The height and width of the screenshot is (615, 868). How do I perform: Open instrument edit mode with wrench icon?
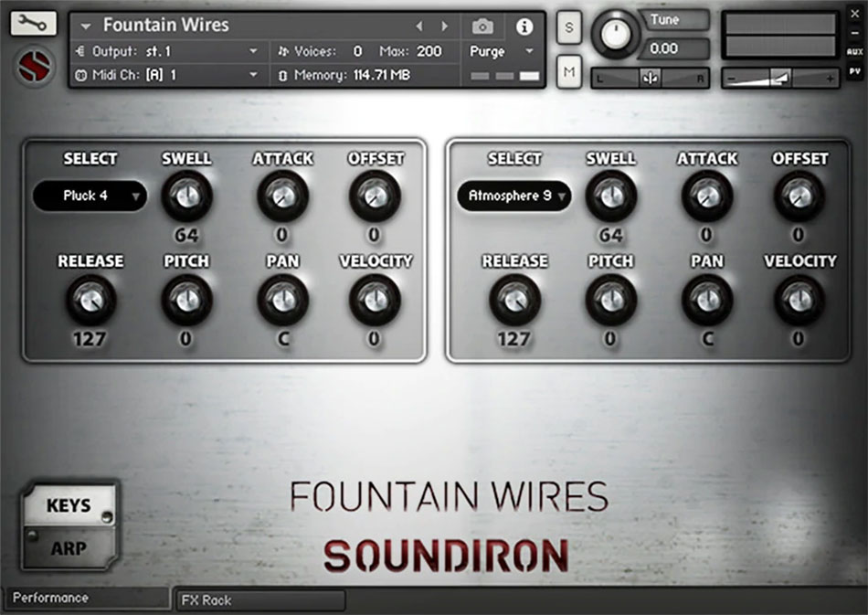click(x=33, y=23)
